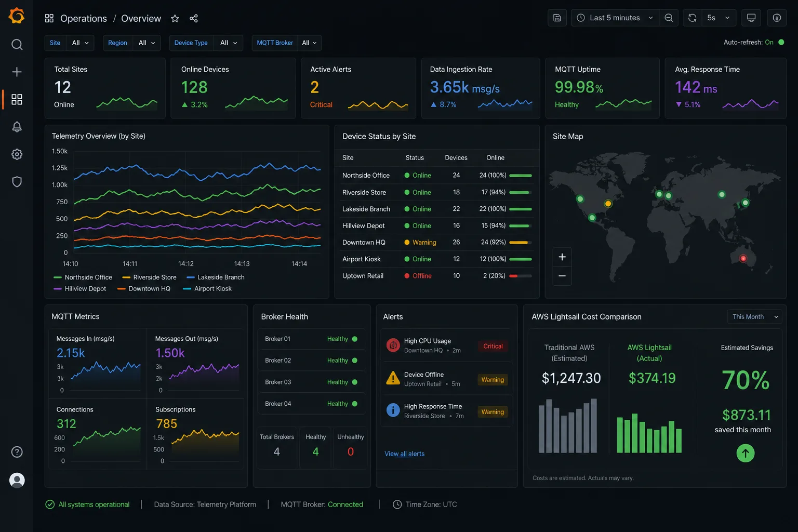Open the This Month cost period dropdown
The height and width of the screenshot is (532, 798).
(x=755, y=317)
